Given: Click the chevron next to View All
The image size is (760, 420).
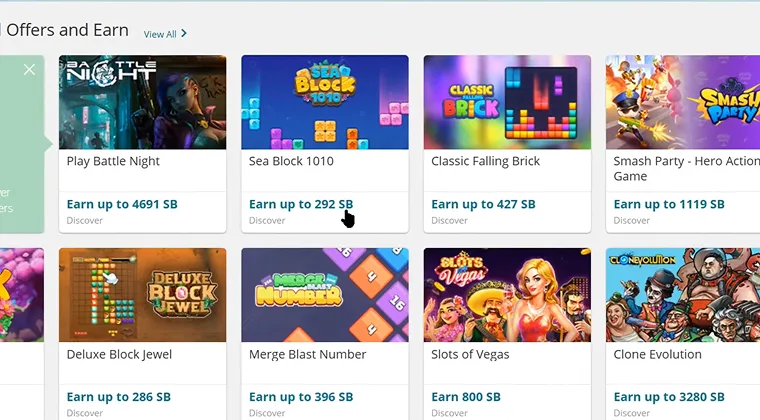Looking at the screenshot, I should coord(184,33).
